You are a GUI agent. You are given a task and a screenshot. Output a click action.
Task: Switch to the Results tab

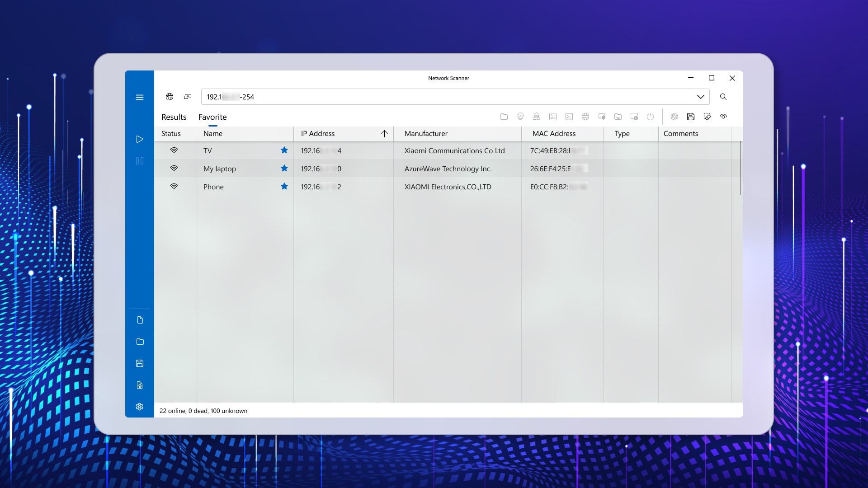tap(173, 117)
